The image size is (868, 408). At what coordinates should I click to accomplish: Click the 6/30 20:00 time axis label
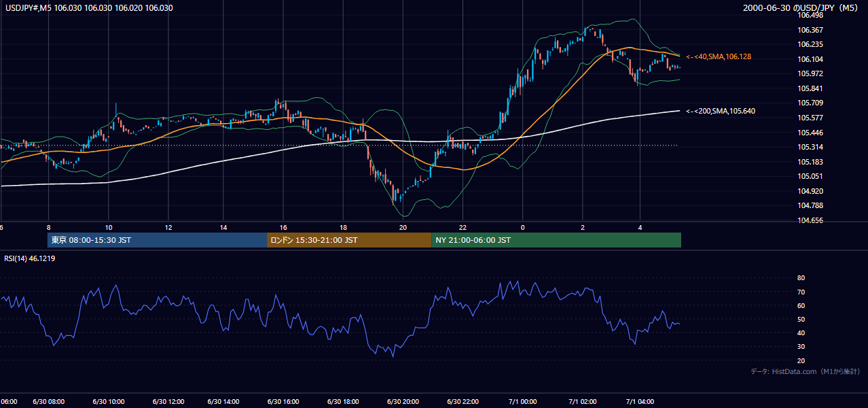click(x=403, y=402)
